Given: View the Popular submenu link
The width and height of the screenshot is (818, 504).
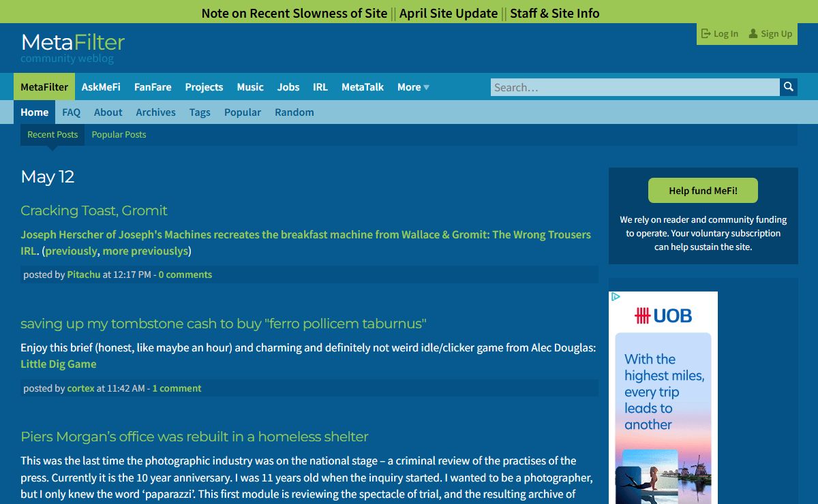Looking at the screenshot, I should [243, 112].
